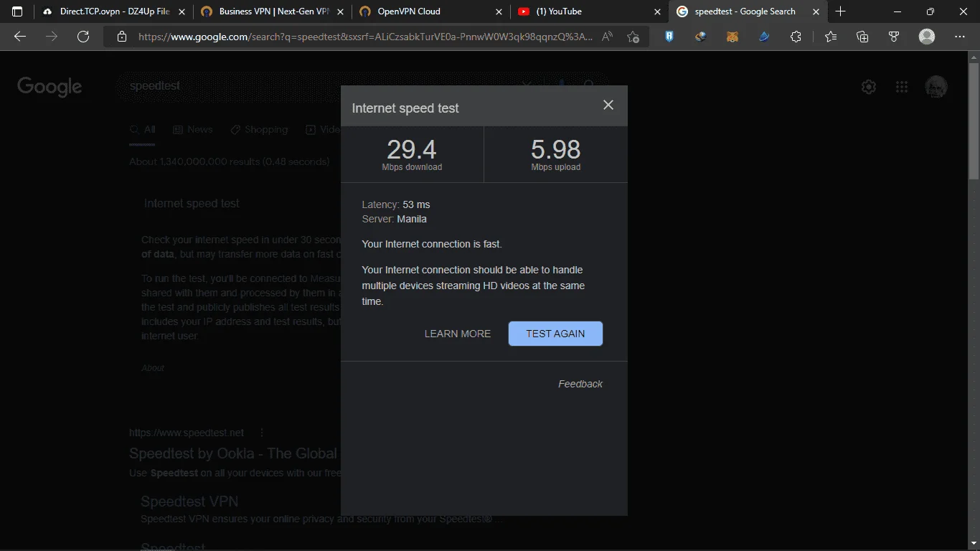
Task: Open Speedtest by Ookla result link
Action: tap(233, 453)
